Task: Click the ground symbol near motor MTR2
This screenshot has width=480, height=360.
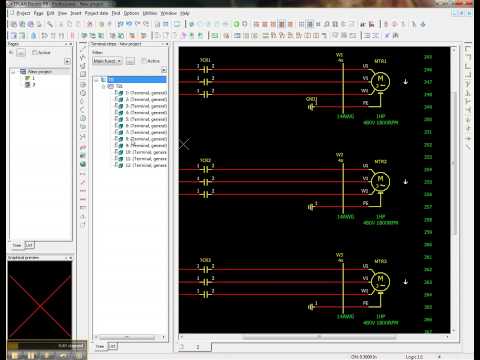Action: (x=311, y=207)
